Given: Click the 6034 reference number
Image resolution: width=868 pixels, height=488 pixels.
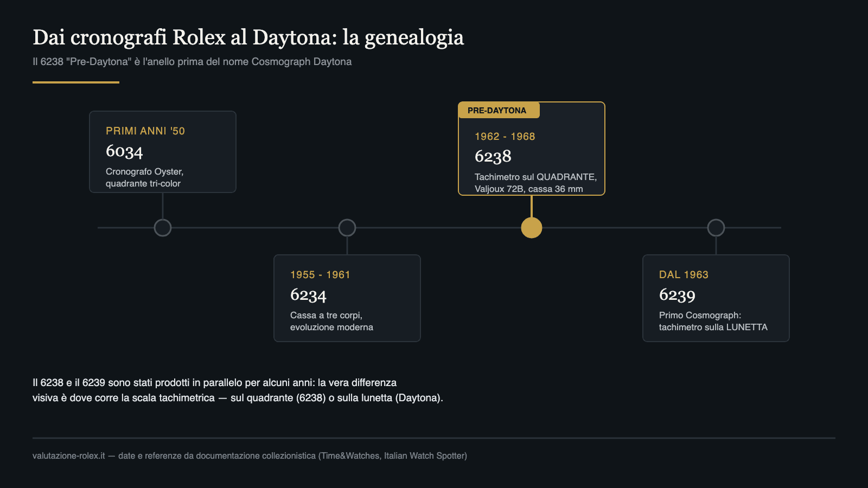Looking at the screenshot, I should (x=124, y=151).
